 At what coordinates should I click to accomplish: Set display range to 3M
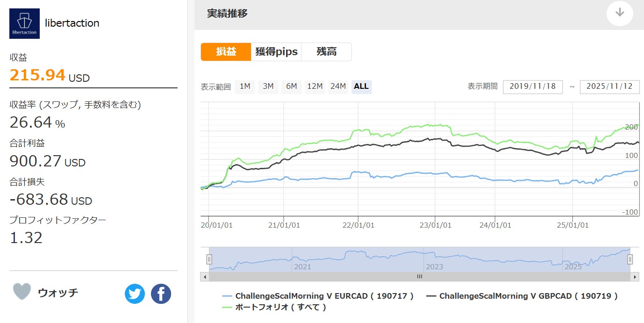point(268,86)
